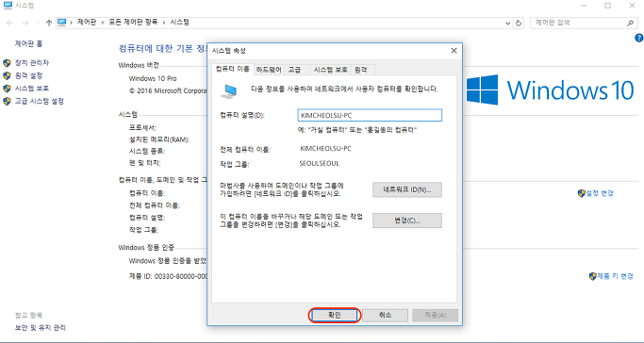644x343 pixels.
Task: Switch to 시스템 보호 tab in dialog
Action: [x=331, y=70]
